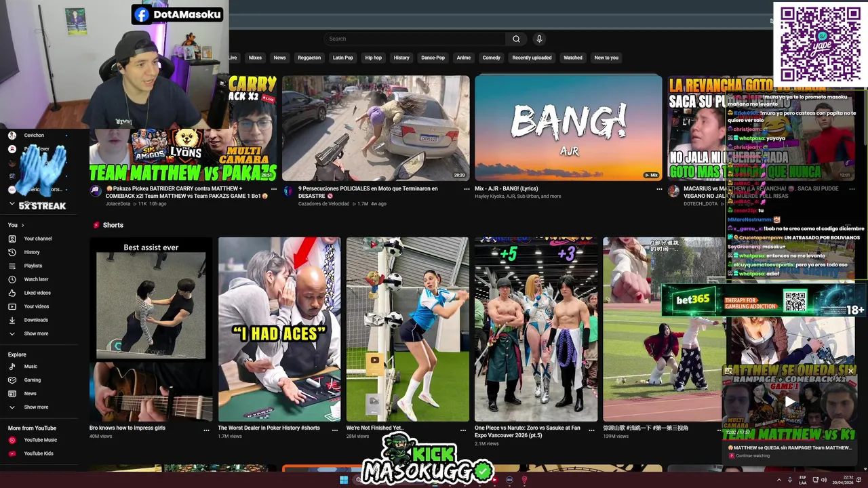Image resolution: width=868 pixels, height=488 pixels.
Task: Select the Dance-Pop filter chip
Action: (x=433, y=58)
